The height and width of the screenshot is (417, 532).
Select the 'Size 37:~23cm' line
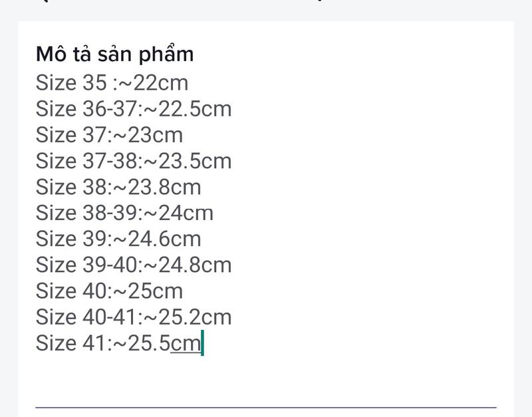click(109, 135)
